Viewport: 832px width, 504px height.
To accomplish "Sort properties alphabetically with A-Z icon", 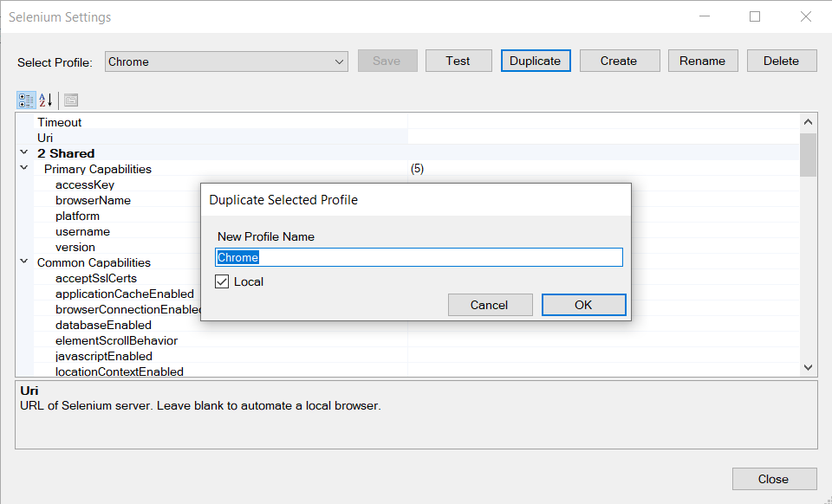I will [x=46, y=100].
